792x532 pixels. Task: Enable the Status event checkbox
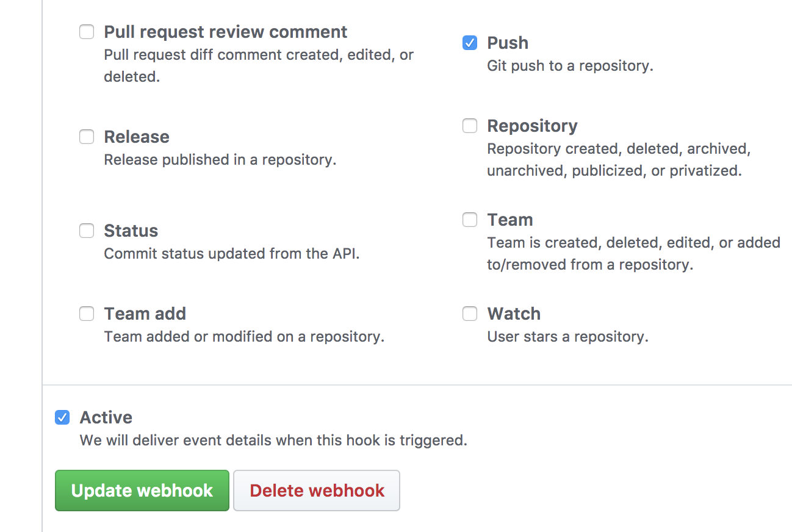click(86, 230)
